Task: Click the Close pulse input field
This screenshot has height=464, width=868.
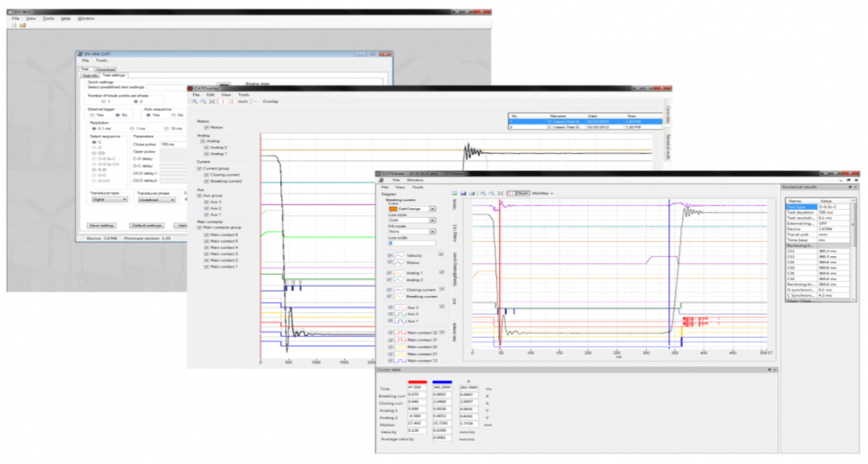Action: (174, 144)
